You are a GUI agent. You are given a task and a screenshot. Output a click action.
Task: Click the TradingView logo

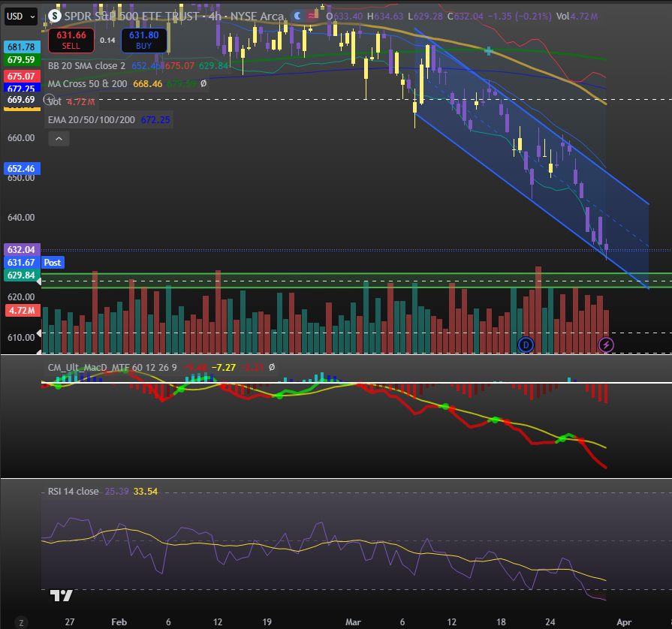(x=62, y=595)
